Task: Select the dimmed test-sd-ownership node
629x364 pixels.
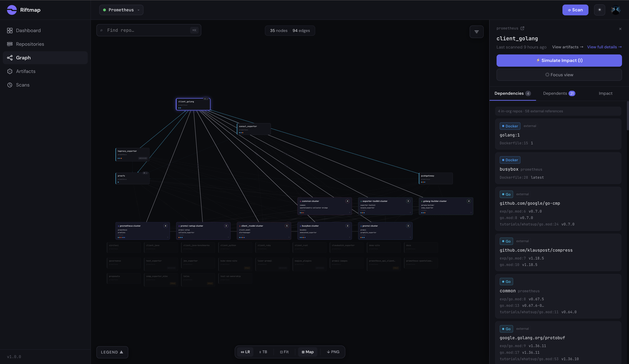Action: 235,278
